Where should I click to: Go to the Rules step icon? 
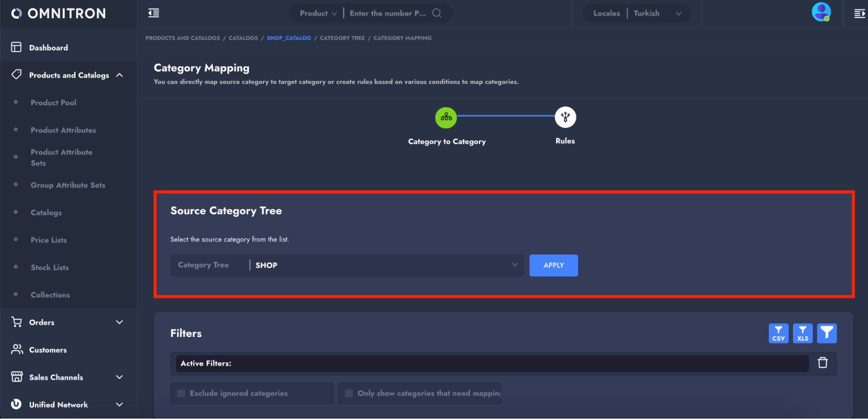[x=565, y=118]
